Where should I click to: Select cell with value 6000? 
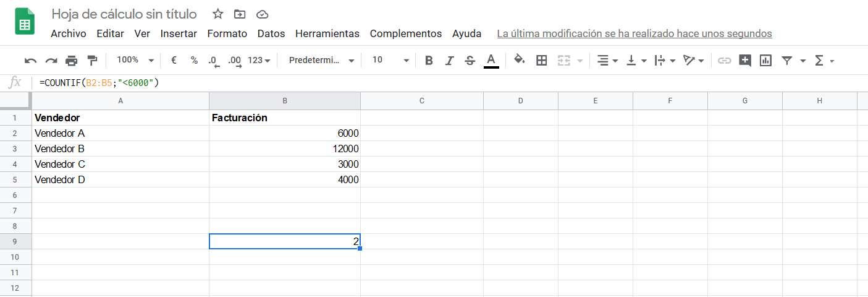click(285, 133)
